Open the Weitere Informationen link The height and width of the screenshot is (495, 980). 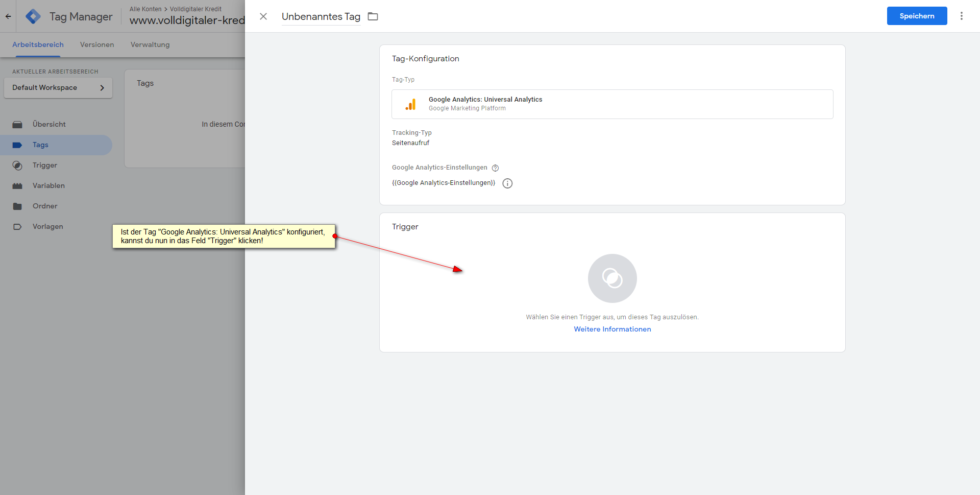612,329
